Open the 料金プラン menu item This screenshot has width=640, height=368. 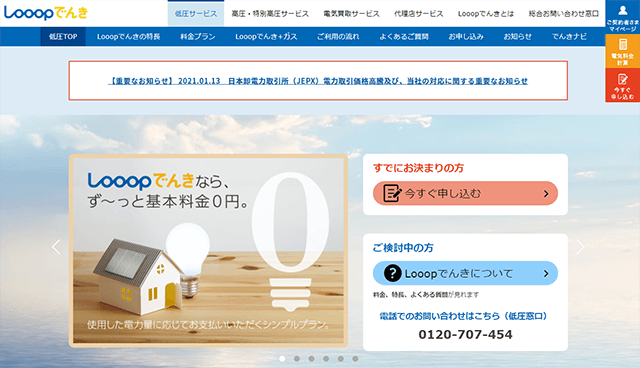pyautogui.click(x=198, y=37)
